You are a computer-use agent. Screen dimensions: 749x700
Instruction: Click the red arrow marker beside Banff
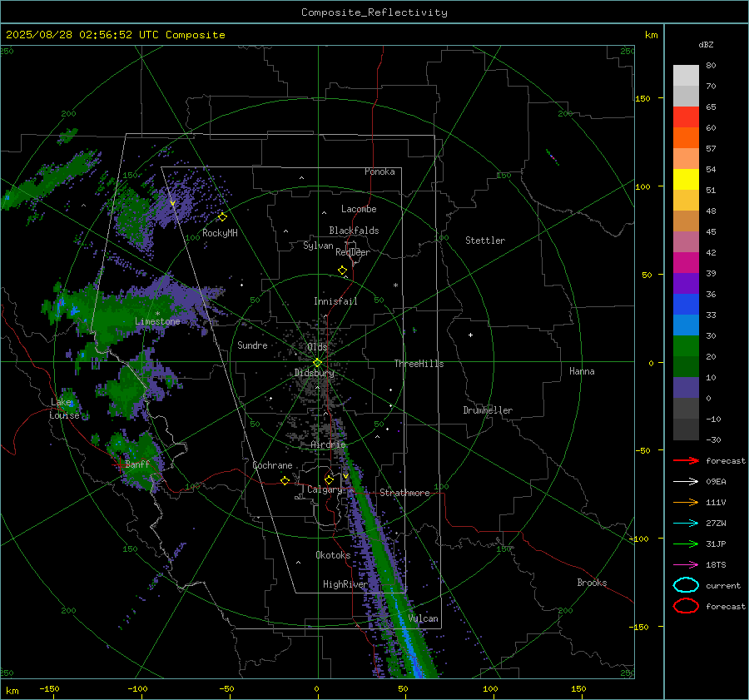tap(119, 465)
